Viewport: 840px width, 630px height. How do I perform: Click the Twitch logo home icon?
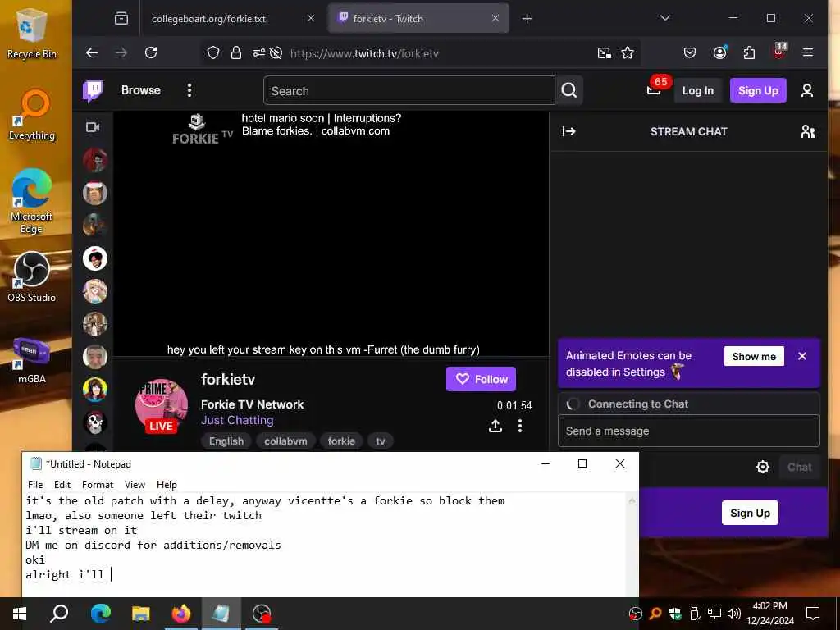[93, 90]
